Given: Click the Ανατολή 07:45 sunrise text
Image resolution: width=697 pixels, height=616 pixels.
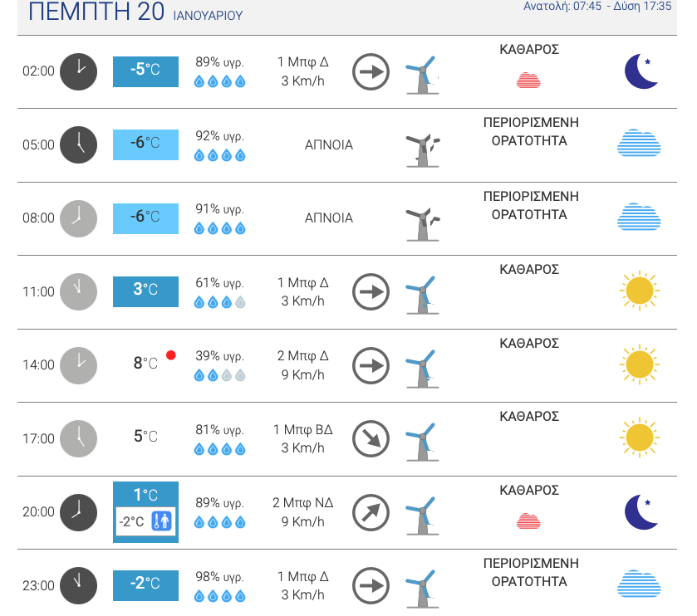Looking at the screenshot, I should click(562, 6).
